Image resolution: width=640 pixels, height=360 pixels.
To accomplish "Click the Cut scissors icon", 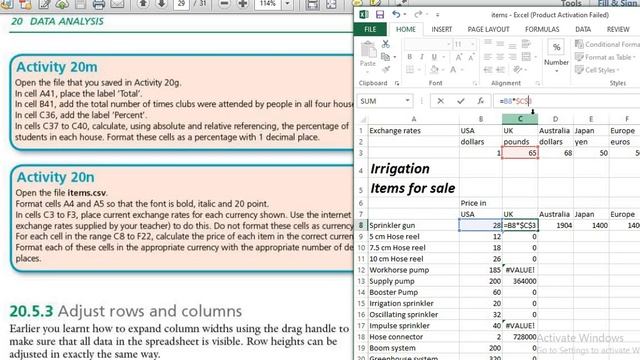I will coord(385,44).
